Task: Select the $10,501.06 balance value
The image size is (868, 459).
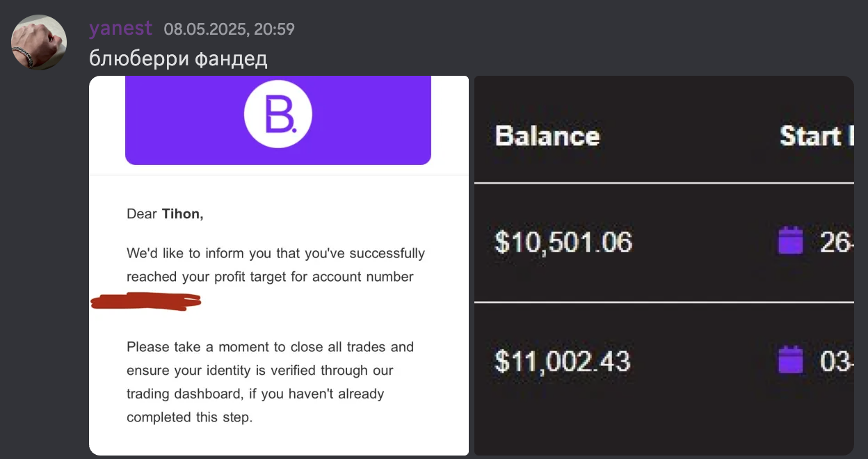Action: click(x=563, y=242)
